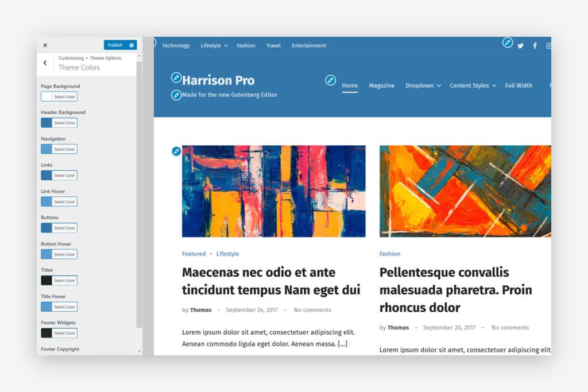The height and width of the screenshot is (392, 588).
Task: Select Magazine in the main navigation
Action: coord(383,85)
